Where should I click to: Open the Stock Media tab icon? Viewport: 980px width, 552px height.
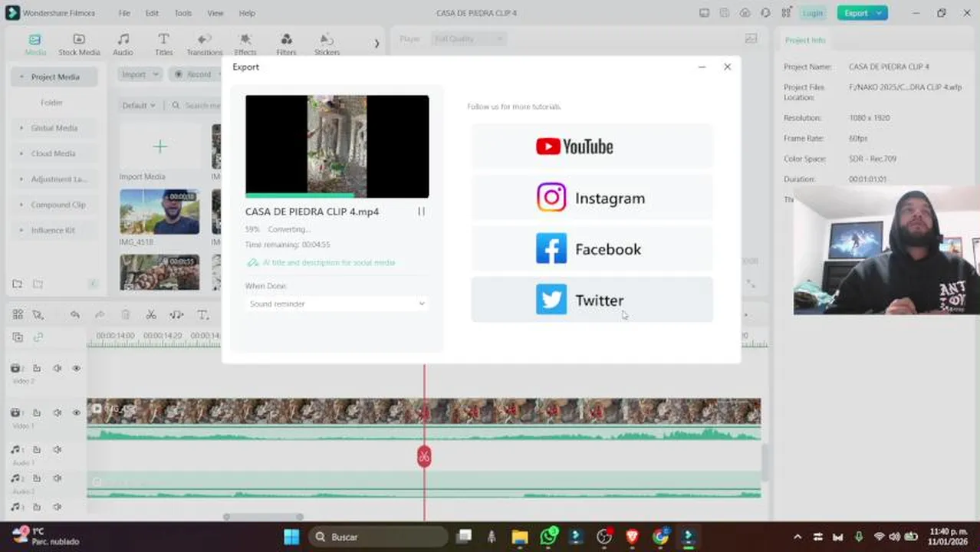tap(79, 39)
